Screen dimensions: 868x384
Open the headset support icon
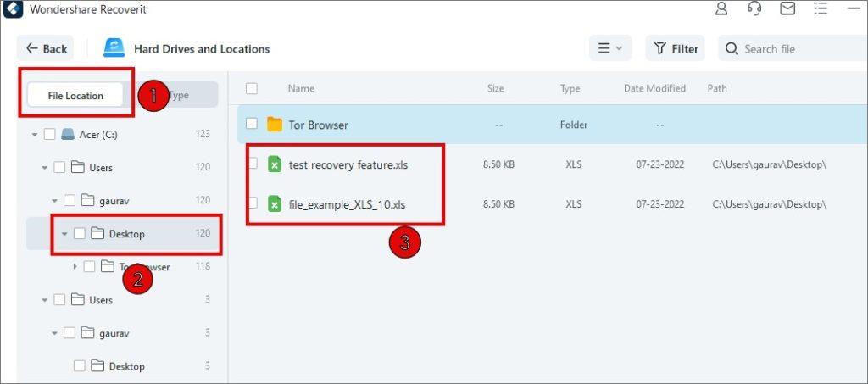754,8
